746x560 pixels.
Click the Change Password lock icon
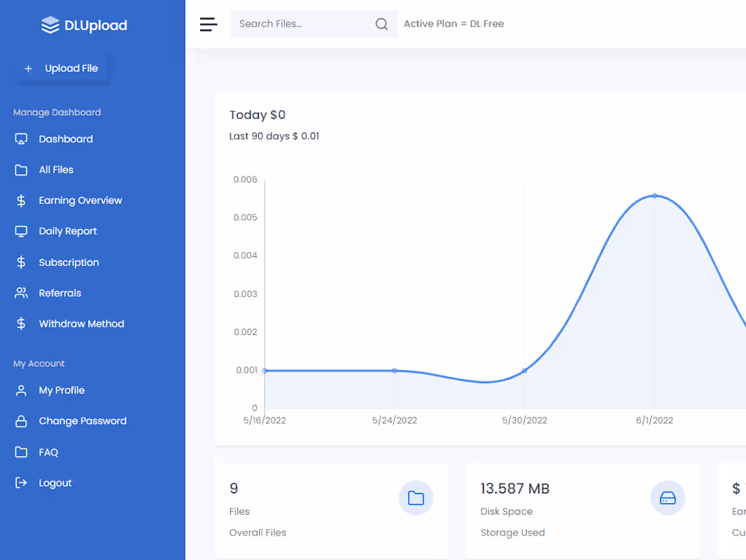[21, 420]
